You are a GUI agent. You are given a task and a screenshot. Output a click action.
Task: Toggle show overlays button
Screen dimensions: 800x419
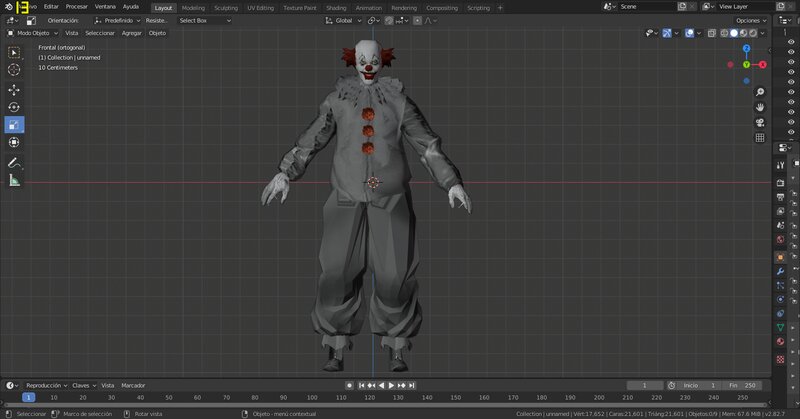[x=689, y=33]
